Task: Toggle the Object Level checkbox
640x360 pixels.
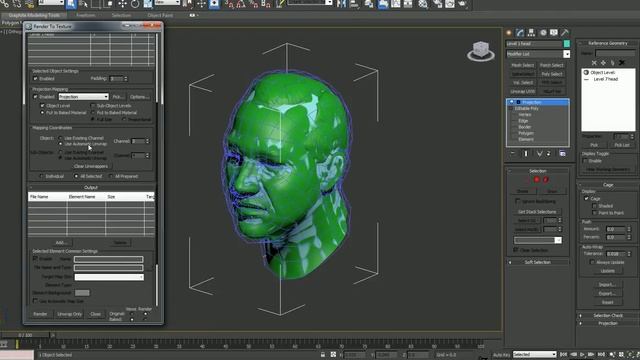Action: pyautogui.click(x=42, y=106)
